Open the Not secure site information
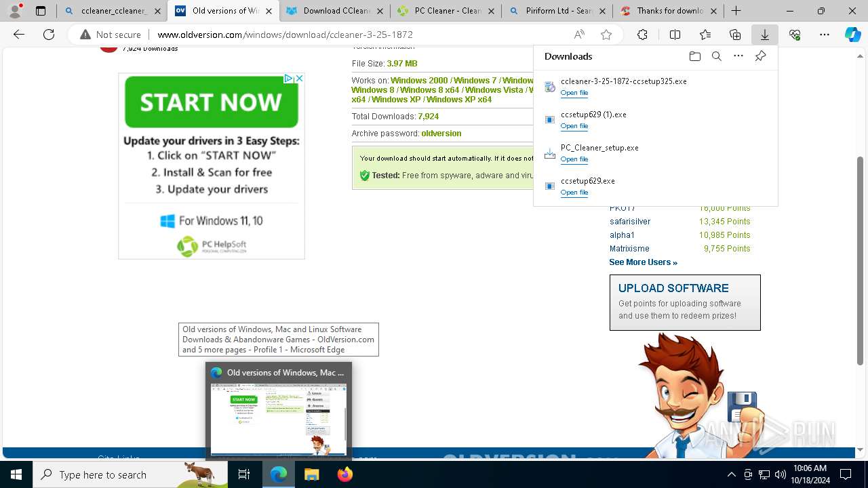The image size is (868, 488). [111, 35]
